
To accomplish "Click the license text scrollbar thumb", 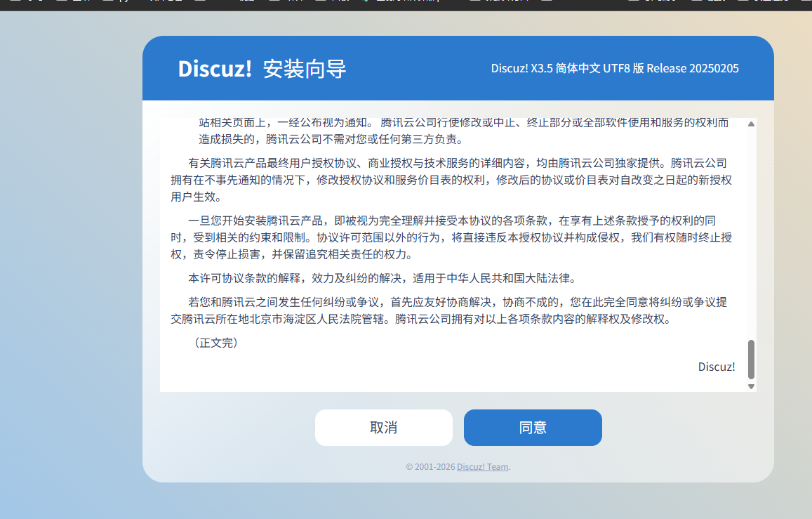I will [751, 360].
